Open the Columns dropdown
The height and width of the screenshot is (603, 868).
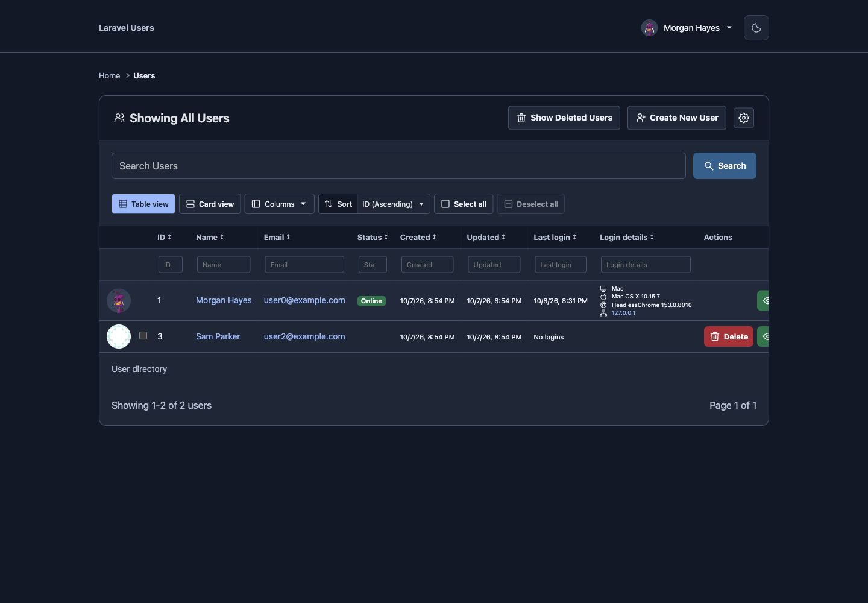(279, 204)
